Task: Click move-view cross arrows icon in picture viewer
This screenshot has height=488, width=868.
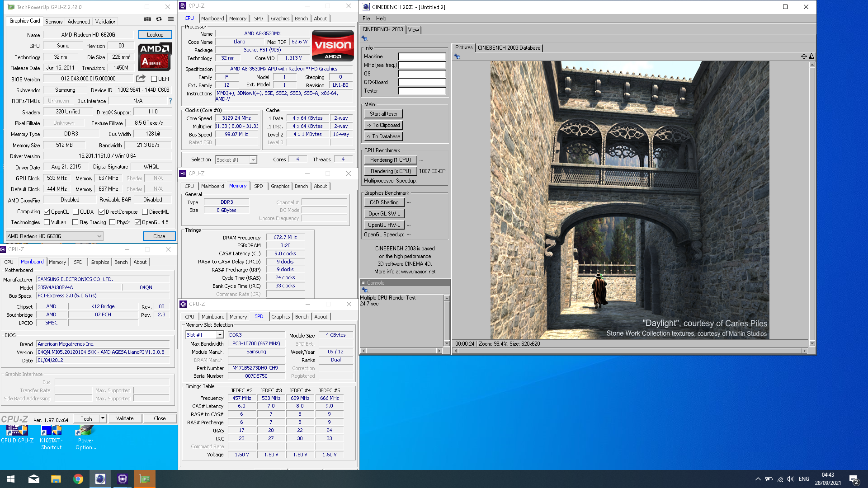Action: [x=804, y=56]
